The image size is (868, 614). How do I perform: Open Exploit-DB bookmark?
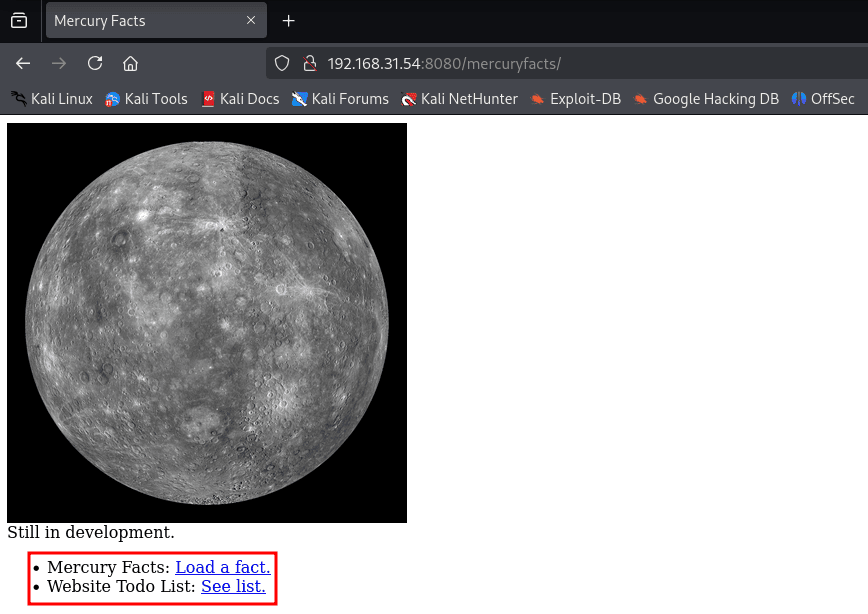[x=576, y=99]
